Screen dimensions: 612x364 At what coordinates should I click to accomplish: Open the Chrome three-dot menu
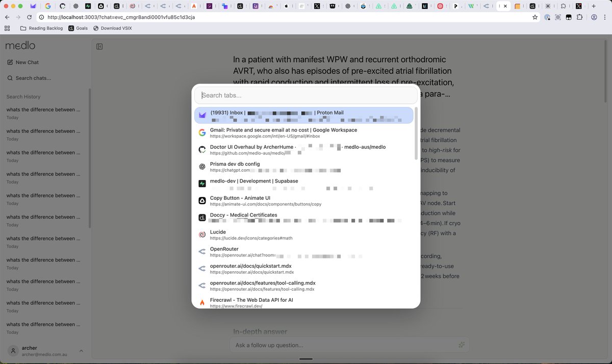point(605,17)
